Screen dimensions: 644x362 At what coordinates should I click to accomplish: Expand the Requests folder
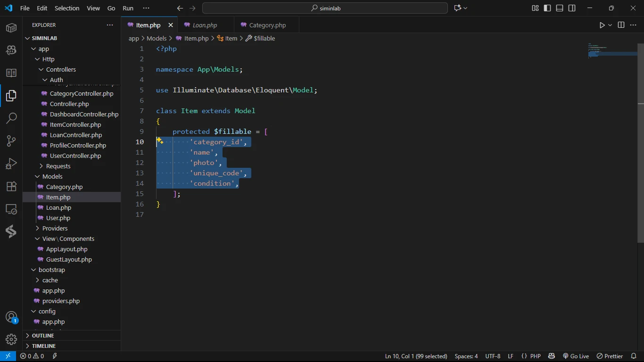click(x=58, y=166)
